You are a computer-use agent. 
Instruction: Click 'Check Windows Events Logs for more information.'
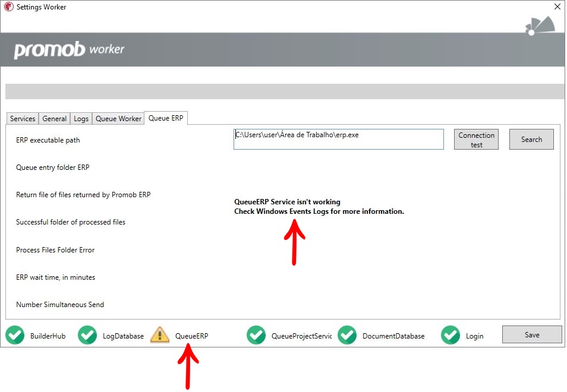319,211
